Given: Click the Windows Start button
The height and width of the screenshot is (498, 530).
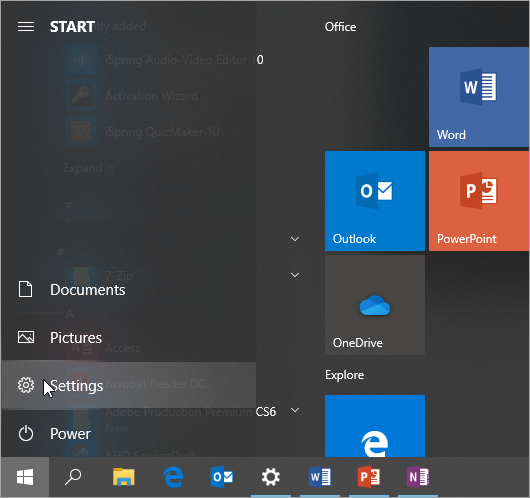Looking at the screenshot, I should pos(25,477).
